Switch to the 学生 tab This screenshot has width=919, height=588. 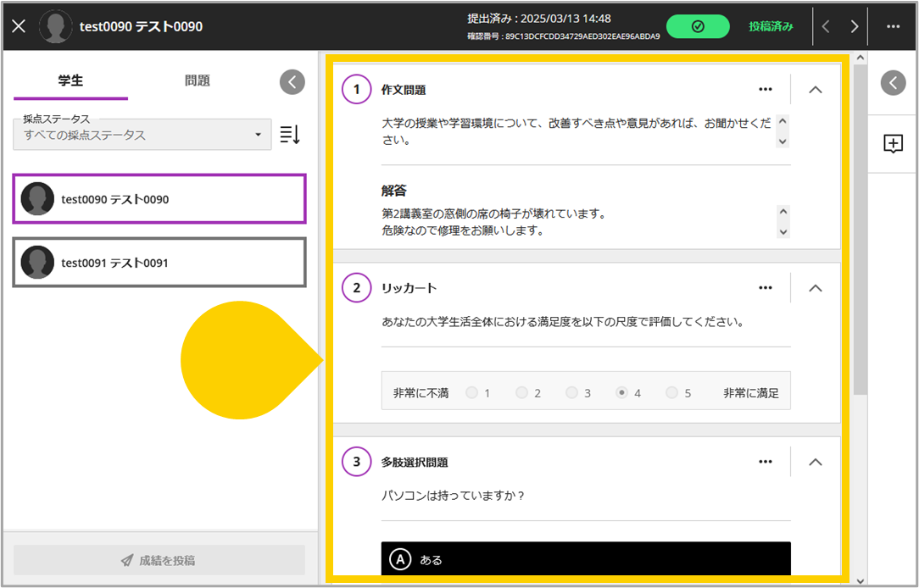(70, 80)
